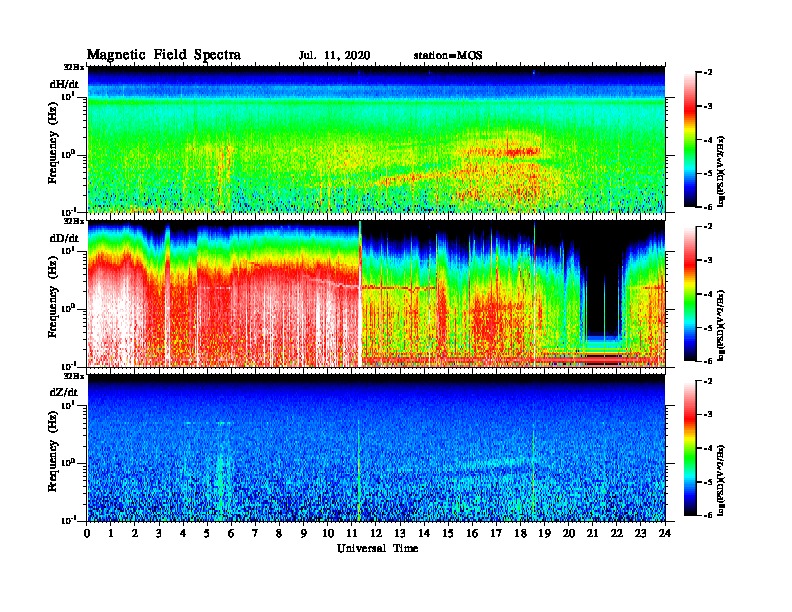Click the "dZ/dt" panel label
The height and width of the screenshot is (612, 792).
click(64, 392)
